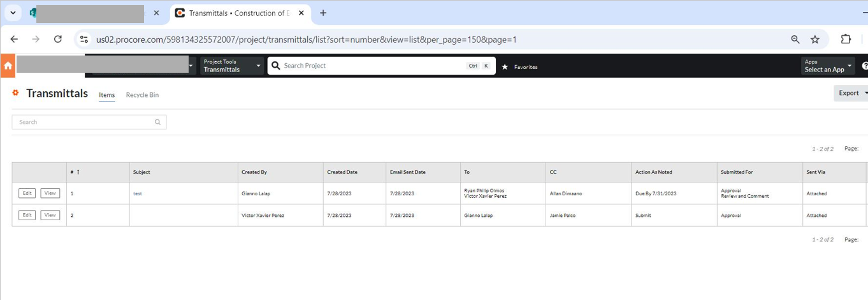Open the browser tab search chevron
868x300 pixels.
pyautogui.click(x=13, y=13)
